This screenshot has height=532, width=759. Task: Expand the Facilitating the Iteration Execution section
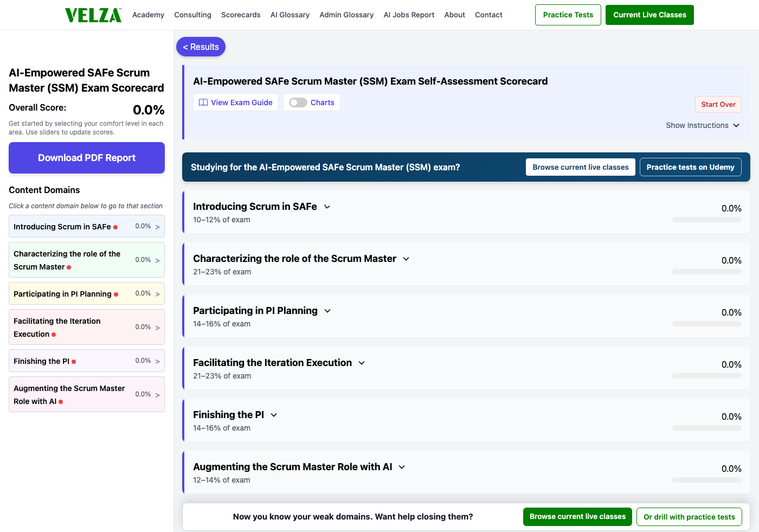[x=362, y=363]
